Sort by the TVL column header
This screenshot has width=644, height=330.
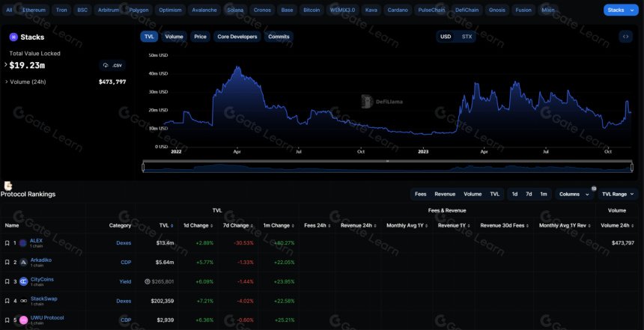[166, 225]
